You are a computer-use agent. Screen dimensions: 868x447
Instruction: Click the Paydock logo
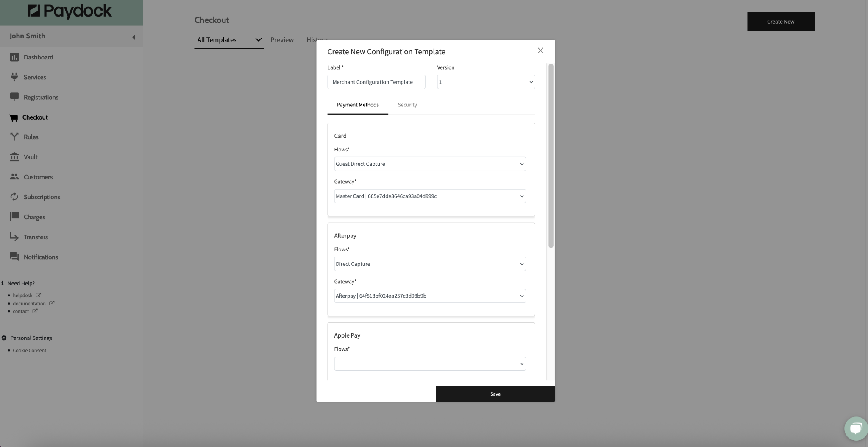(70, 11)
